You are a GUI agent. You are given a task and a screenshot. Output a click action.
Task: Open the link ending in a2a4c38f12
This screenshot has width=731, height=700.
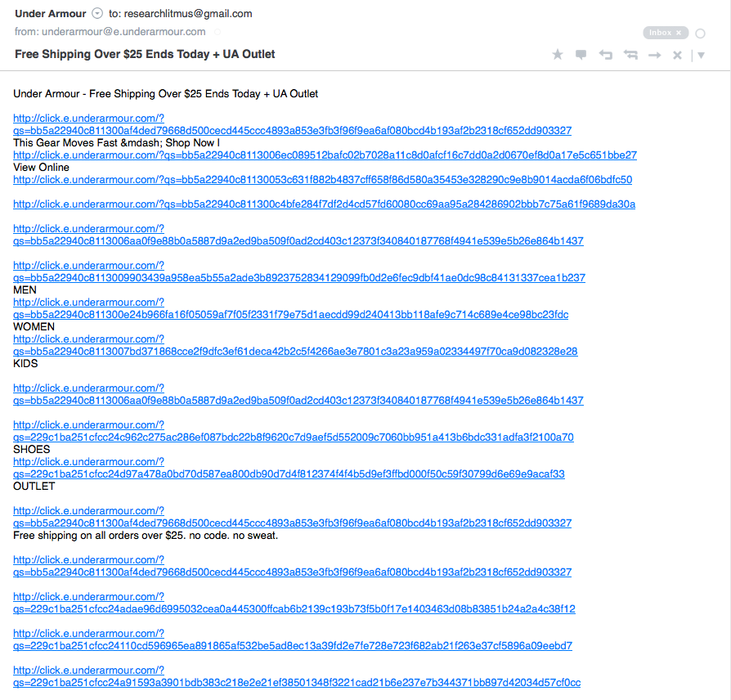pos(294,603)
